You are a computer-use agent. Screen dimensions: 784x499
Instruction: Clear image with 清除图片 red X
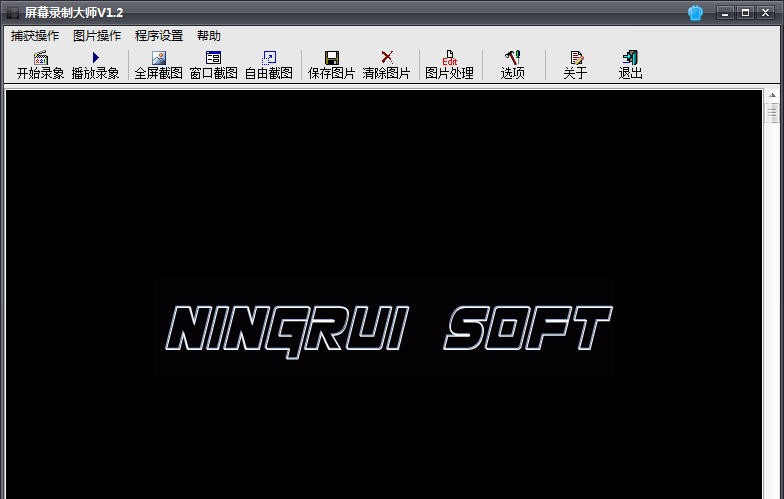[x=386, y=66]
